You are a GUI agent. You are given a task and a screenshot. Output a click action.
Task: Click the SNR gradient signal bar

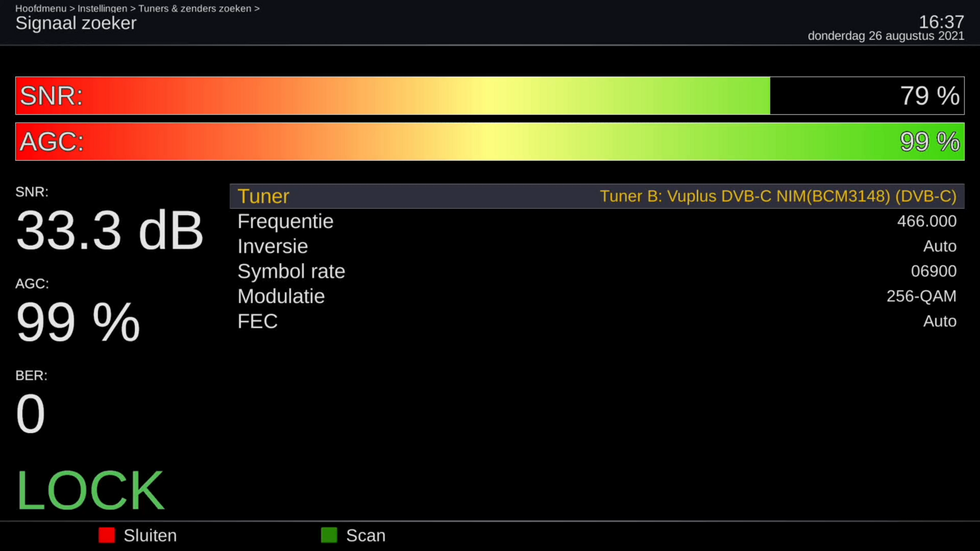click(392, 96)
